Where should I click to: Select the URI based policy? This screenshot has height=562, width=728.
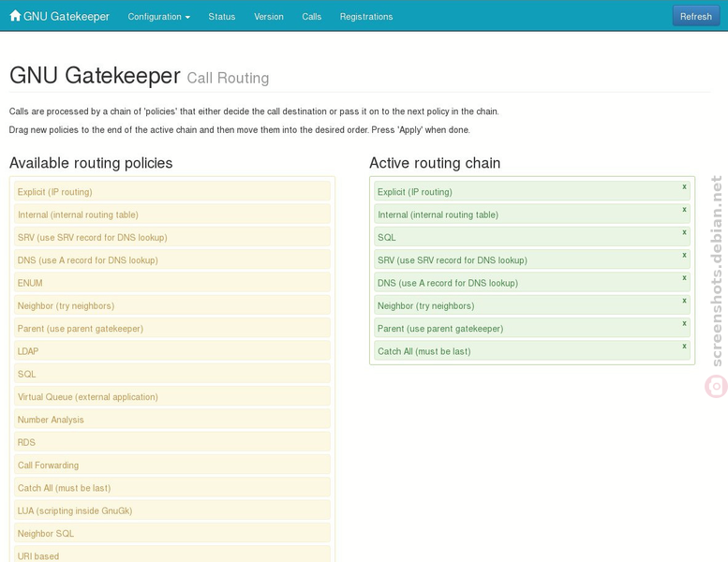click(x=172, y=555)
